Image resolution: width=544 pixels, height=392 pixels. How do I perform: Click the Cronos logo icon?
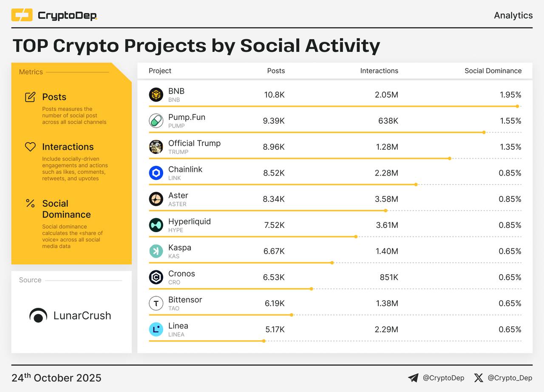(156, 277)
